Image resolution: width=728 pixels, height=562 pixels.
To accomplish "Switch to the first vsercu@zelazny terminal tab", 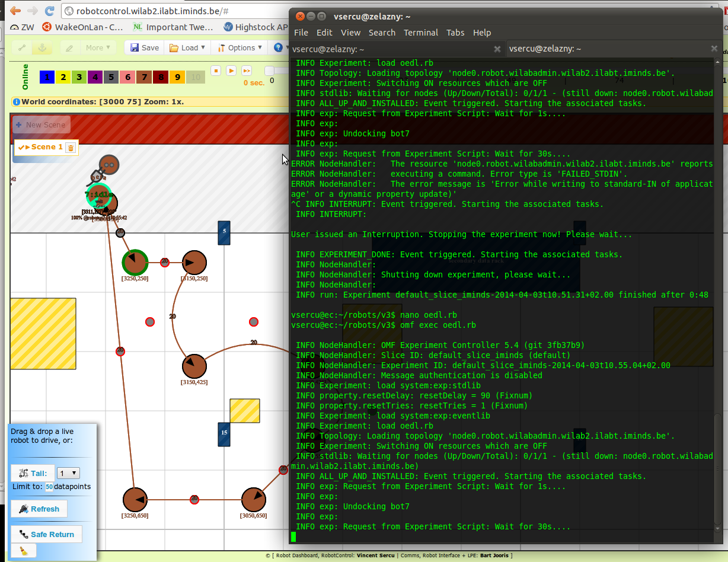I will pyautogui.click(x=398, y=49).
